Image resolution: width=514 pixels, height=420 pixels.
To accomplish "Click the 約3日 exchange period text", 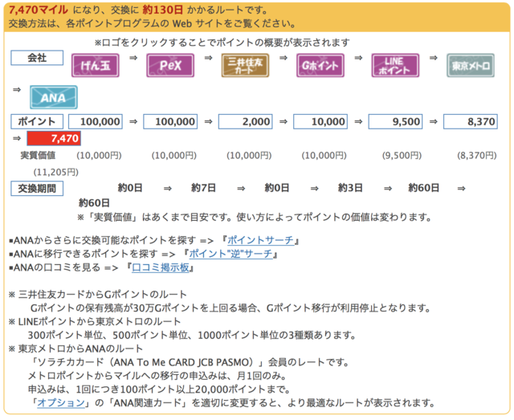I will (350, 188).
